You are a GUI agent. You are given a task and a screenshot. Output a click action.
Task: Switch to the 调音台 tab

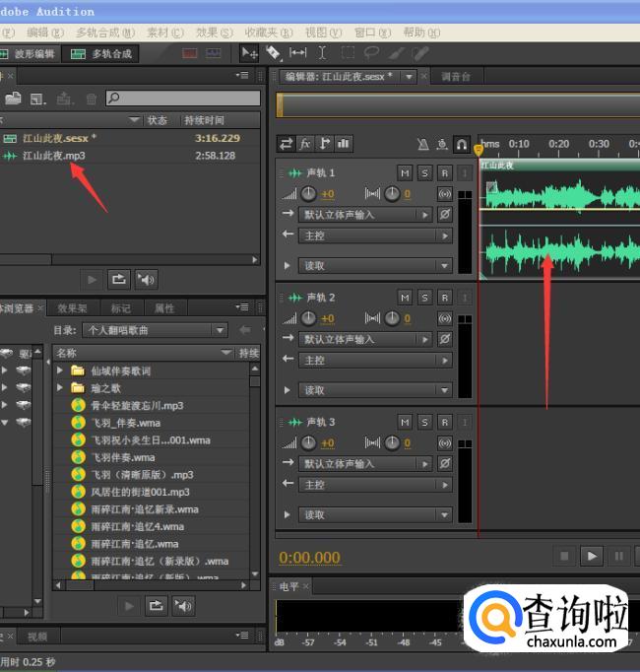(456, 77)
